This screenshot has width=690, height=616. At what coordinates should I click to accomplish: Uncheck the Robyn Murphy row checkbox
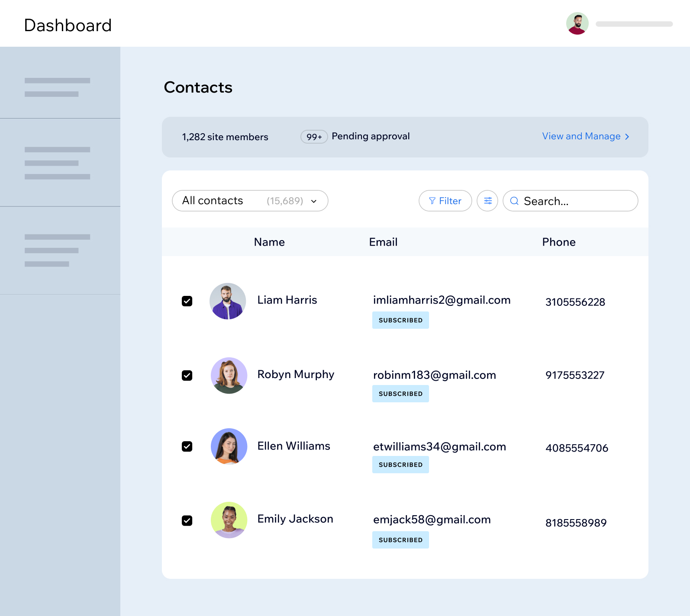(x=187, y=375)
